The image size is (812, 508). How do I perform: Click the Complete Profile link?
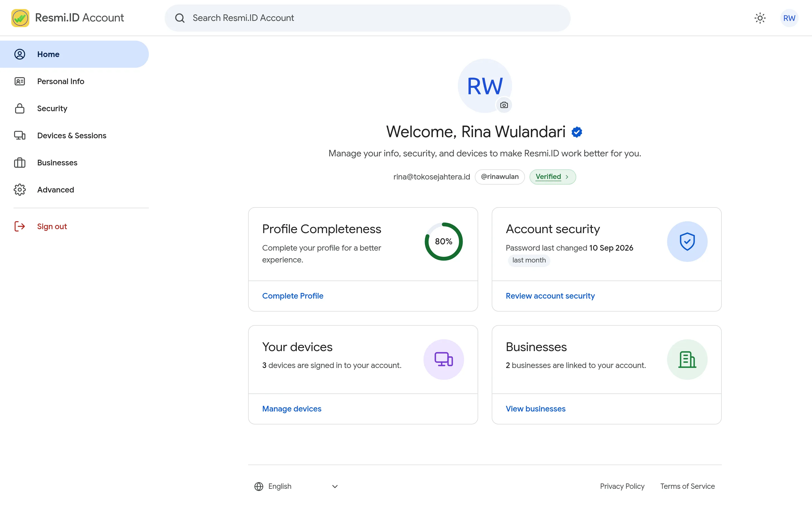click(293, 296)
